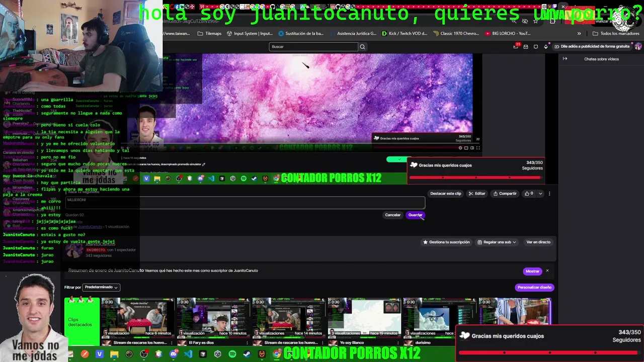Open the BIG LORCHO YouTube bookmark
The image size is (644, 362).
[x=508, y=33]
